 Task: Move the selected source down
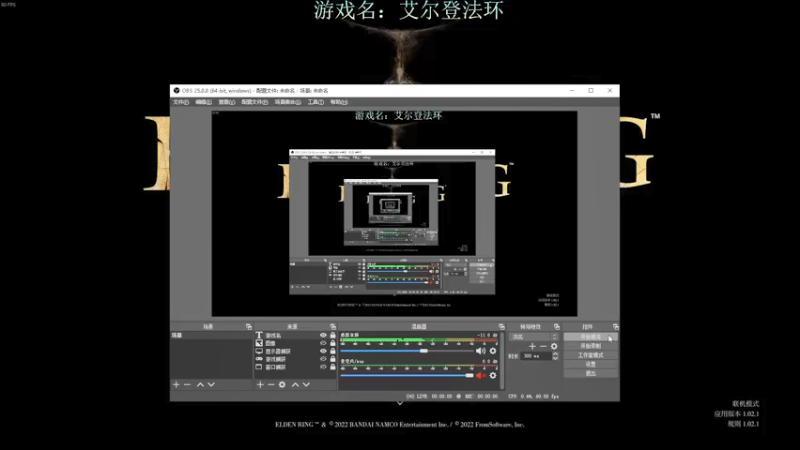tap(306, 385)
